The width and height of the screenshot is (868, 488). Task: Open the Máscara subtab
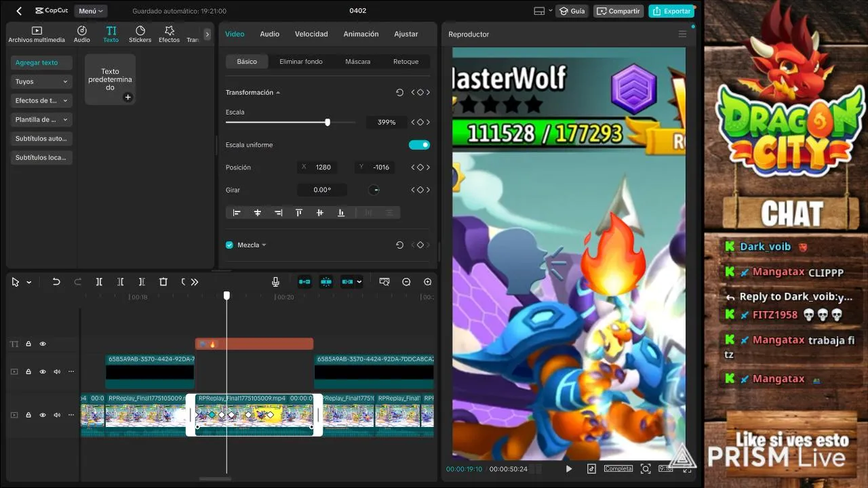tap(357, 62)
